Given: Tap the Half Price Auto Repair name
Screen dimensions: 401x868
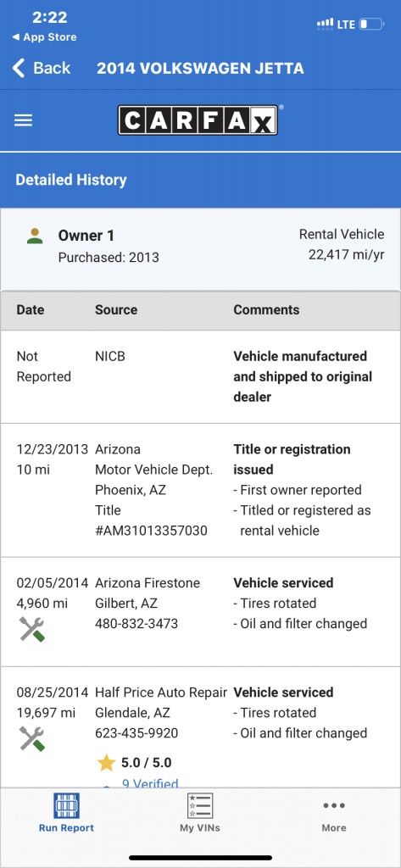Looking at the screenshot, I should coord(161,693).
